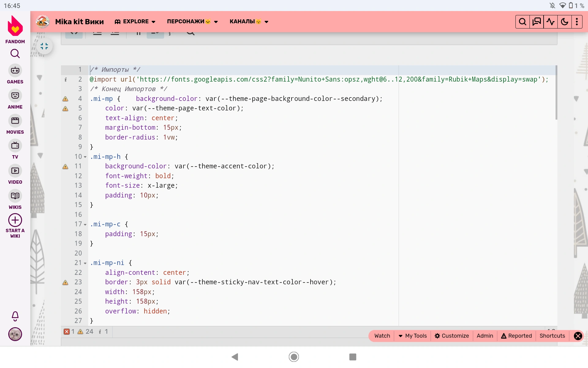Click the warning marker on line 23

(65, 282)
